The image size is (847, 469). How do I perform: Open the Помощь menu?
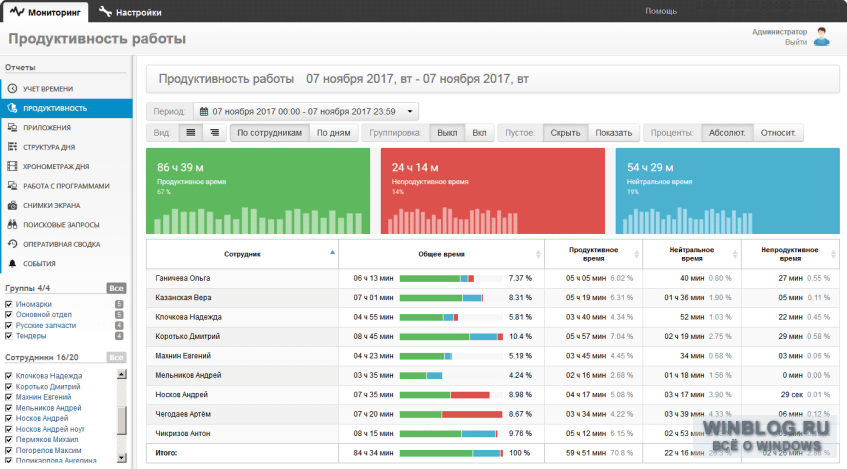pyautogui.click(x=661, y=11)
